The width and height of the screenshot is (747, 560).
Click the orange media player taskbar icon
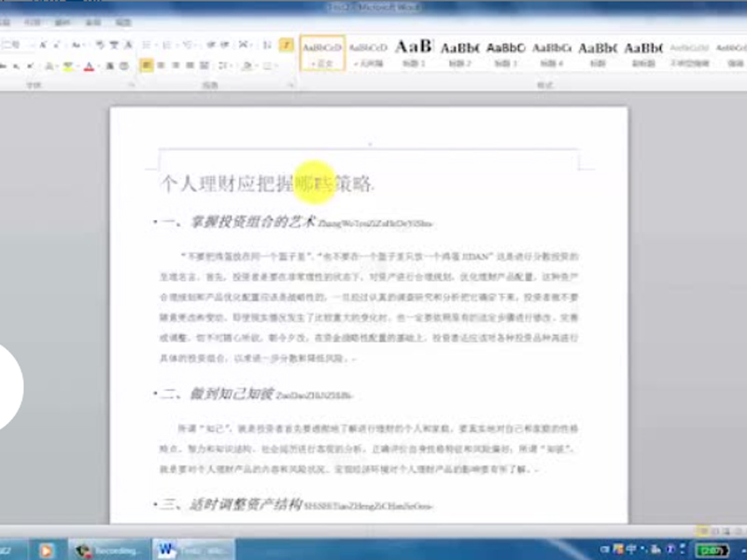46,551
